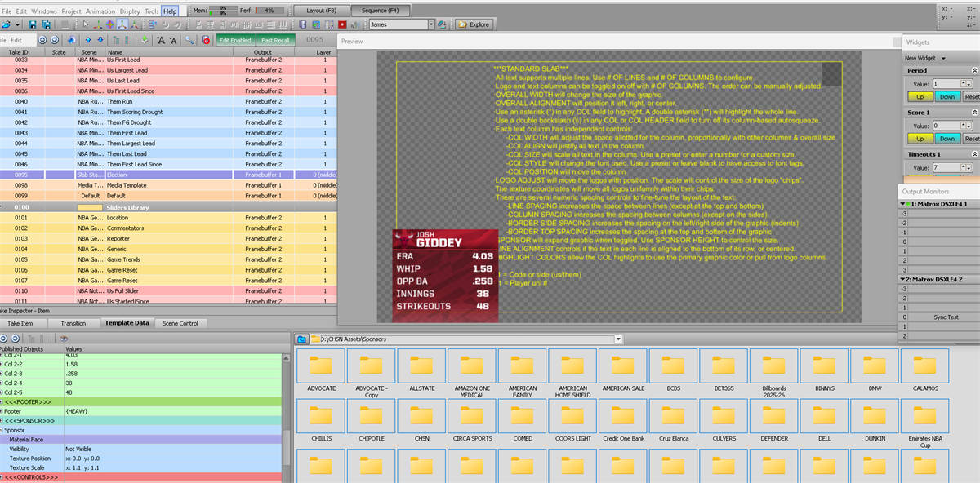Click the green download arrow icon

pos(145,39)
